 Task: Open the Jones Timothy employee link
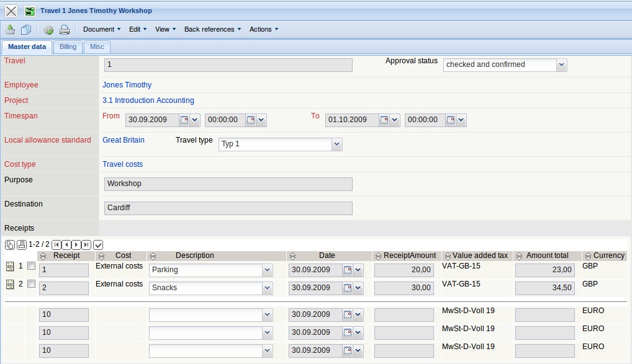pyautogui.click(x=127, y=85)
